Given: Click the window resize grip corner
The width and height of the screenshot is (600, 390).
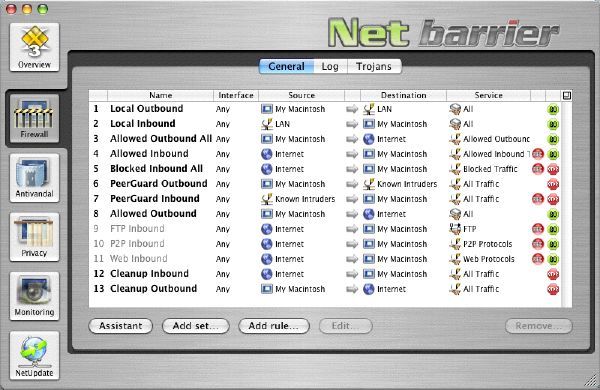Looking at the screenshot, I should 591,381.
